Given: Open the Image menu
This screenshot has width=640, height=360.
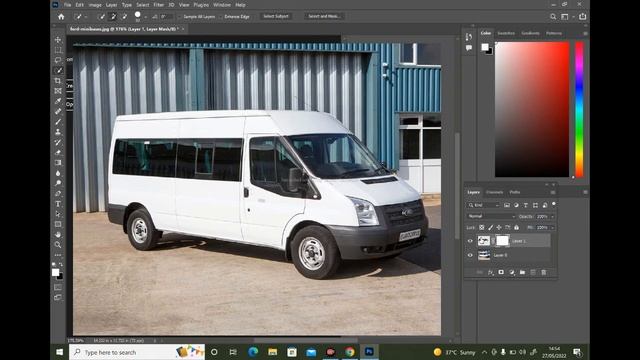Looking at the screenshot, I should pyautogui.click(x=95, y=5).
